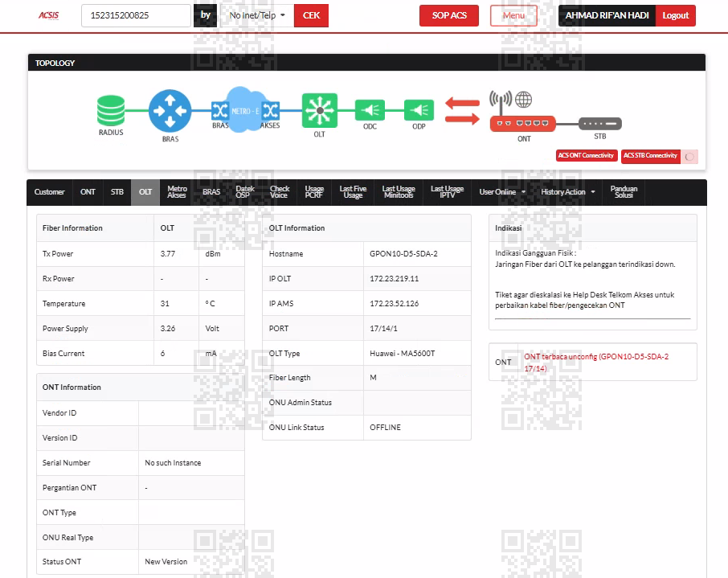Click the Bias Current row label
This screenshot has width=728, height=578.
pyautogui.click(x=63, y=353)
